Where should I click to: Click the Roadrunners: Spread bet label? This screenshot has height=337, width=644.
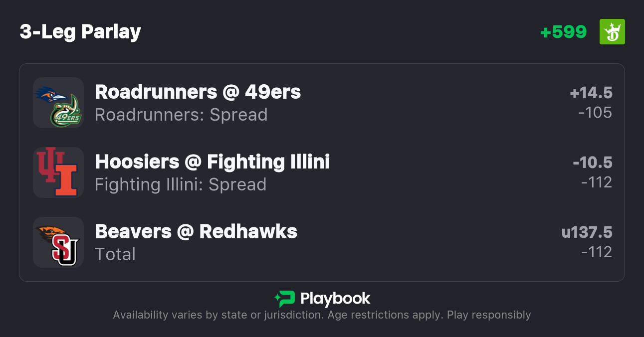click(x=181, y=115)
